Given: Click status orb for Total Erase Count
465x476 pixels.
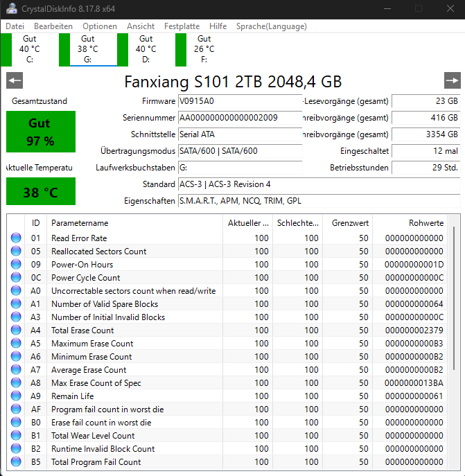Looking at the screenshot, I should point(16,330).
